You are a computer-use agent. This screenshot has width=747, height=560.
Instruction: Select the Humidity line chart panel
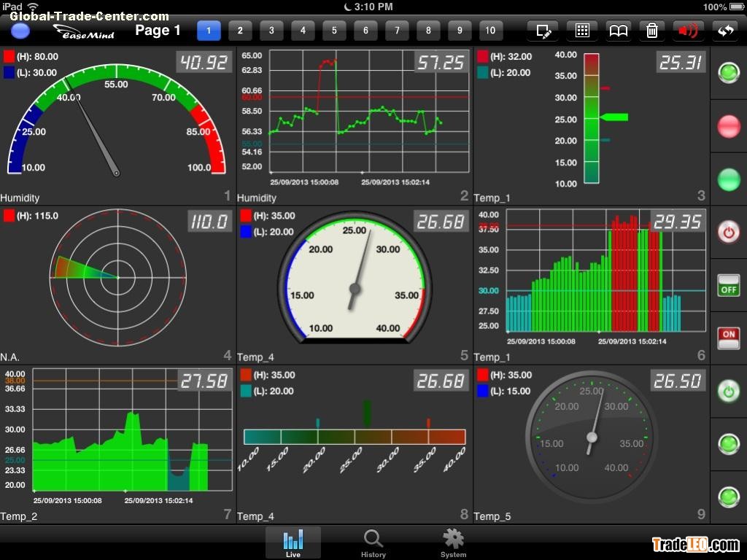[355, 125]
